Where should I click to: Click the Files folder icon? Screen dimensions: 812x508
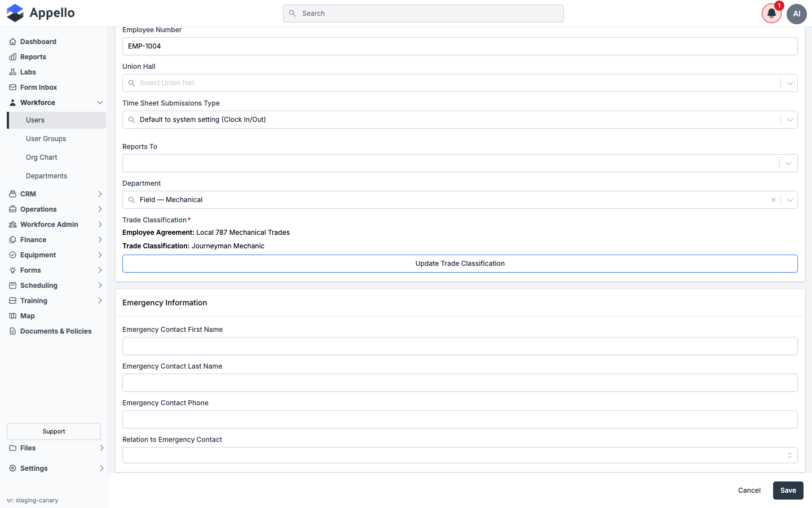pos(12,448)
